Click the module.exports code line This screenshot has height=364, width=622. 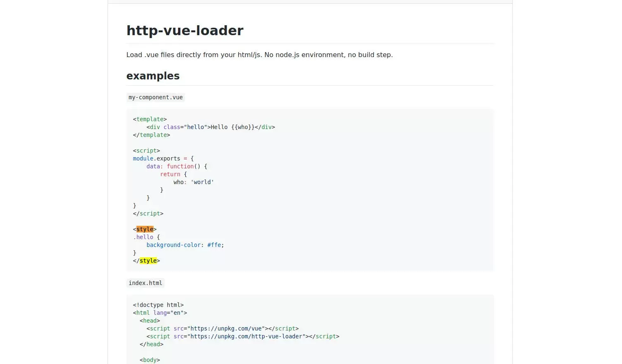pos(163,158)
